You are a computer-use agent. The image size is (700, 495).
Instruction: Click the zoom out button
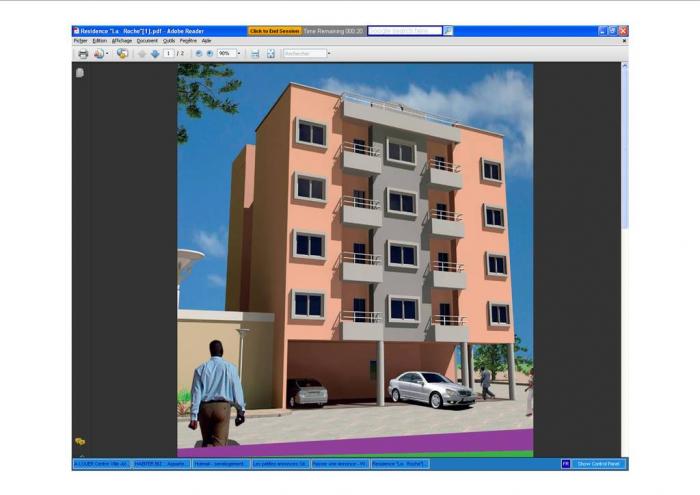[198, 53]
